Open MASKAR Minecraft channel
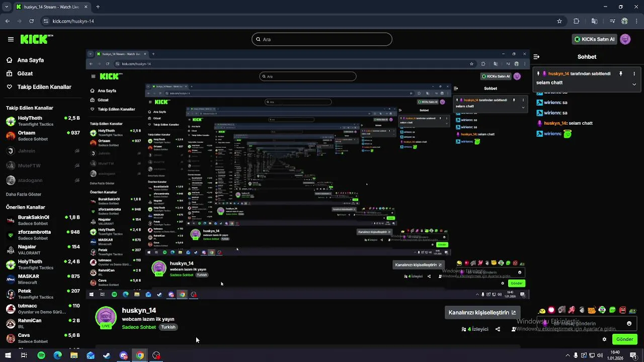Screen dimensions: 644x362 [43, 279]
